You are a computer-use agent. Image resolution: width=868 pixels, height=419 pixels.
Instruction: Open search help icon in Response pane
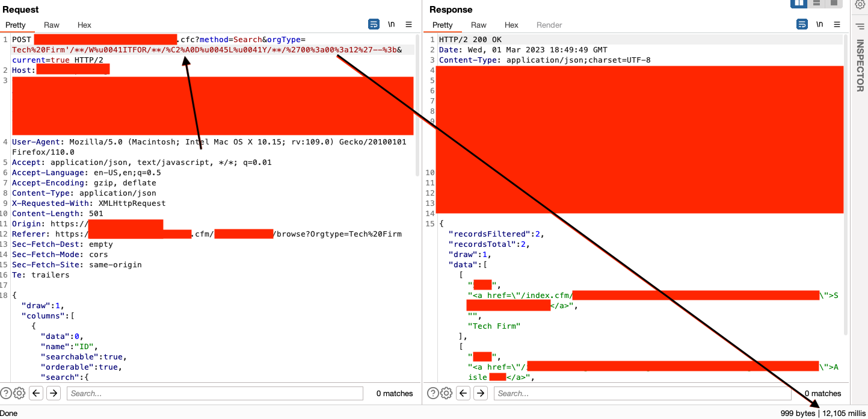[x=433, y=393]
